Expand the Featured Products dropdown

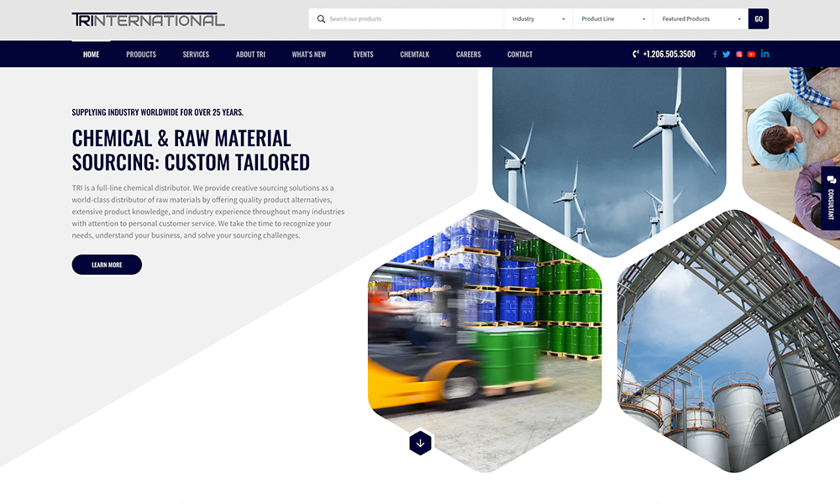pos(701,19)
